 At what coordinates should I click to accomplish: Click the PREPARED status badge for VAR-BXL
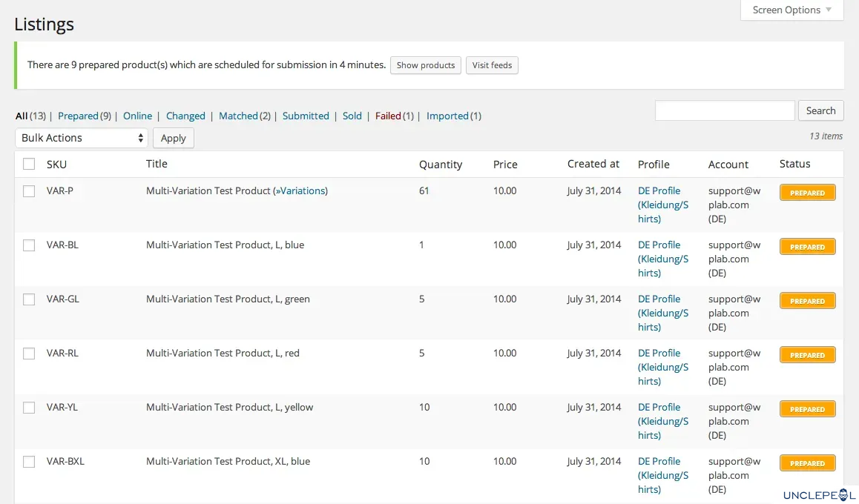tap(807, 463)
